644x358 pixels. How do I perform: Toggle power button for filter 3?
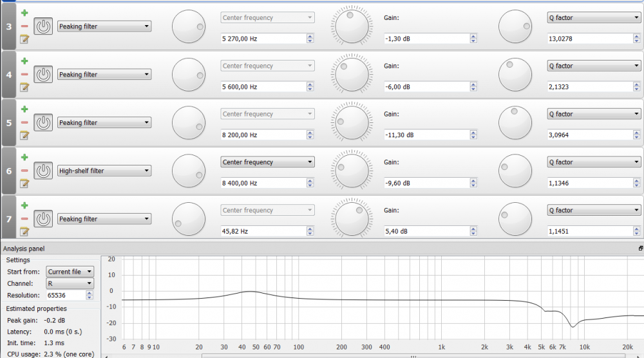43,26
